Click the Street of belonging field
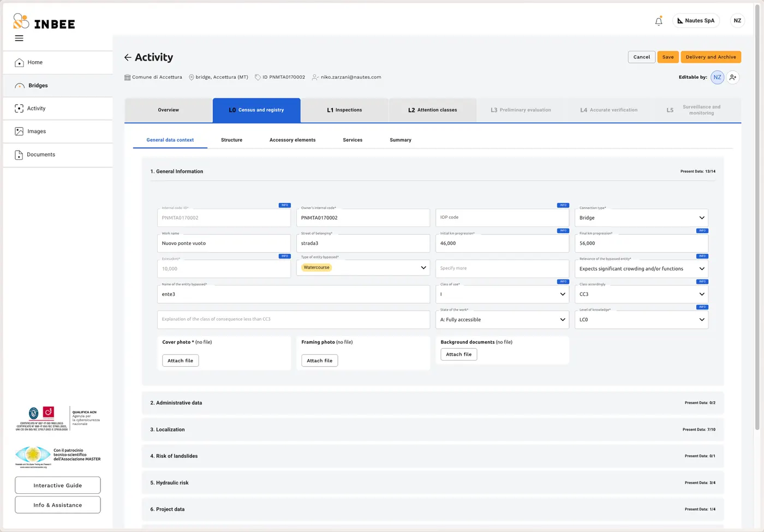Image resolution: width=764 pixels, height=532 pixels. pyautogui.click(x=363, y=243)
